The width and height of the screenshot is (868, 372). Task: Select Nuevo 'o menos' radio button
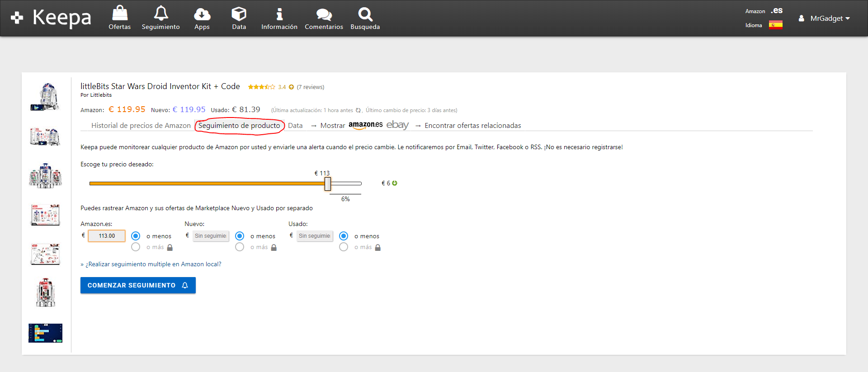click(240, 236)
